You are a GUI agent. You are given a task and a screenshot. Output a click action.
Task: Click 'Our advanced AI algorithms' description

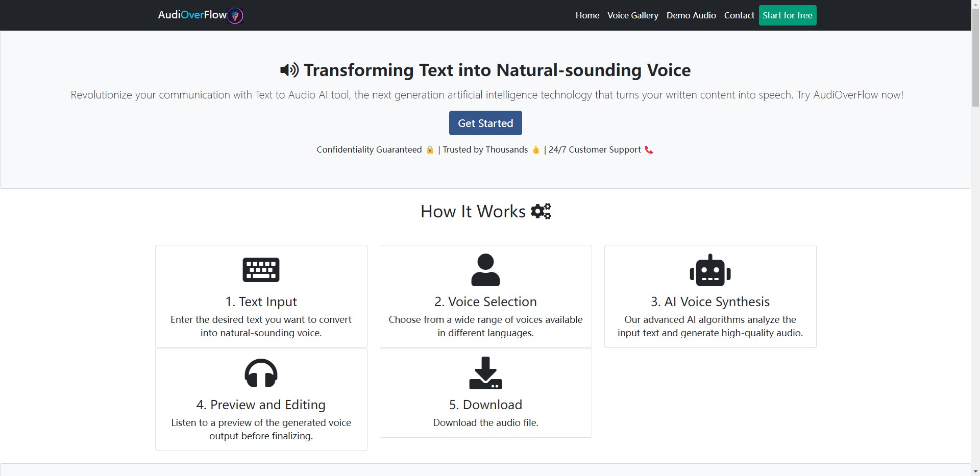(x=710, y=326)
